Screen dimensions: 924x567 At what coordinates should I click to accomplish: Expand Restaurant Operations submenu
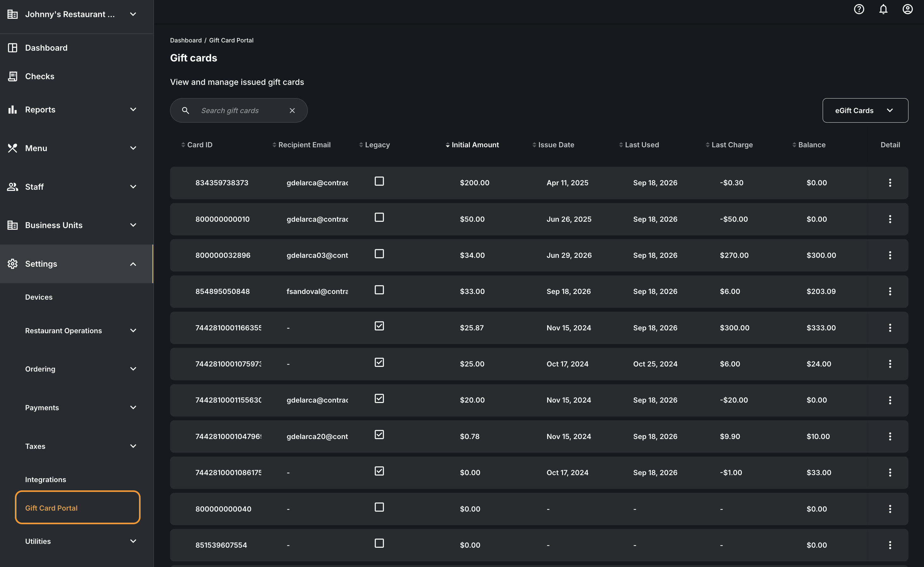(x=80, y=331)
